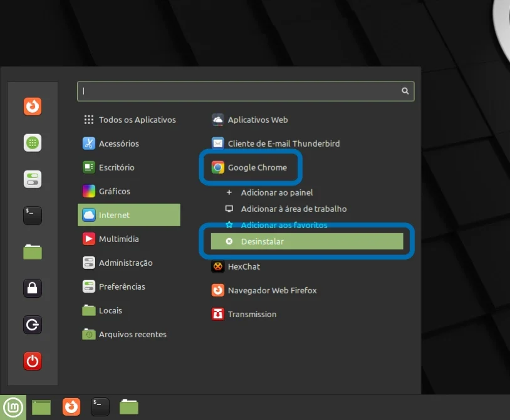This screenshot has height=420, width=510.
Task: Select the Administração category
Action: (129, 263)
